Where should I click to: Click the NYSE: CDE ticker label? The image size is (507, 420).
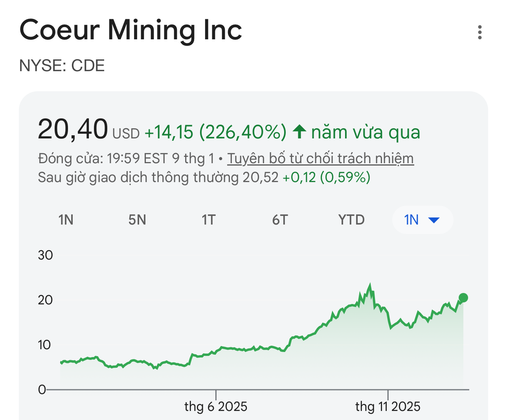pyautogui.click(x=62, y=66)
